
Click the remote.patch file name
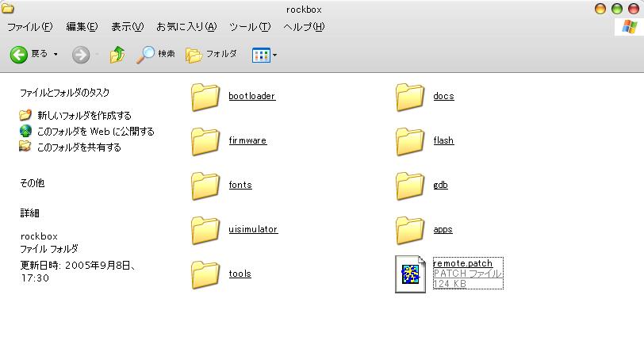tap(463, 263)
